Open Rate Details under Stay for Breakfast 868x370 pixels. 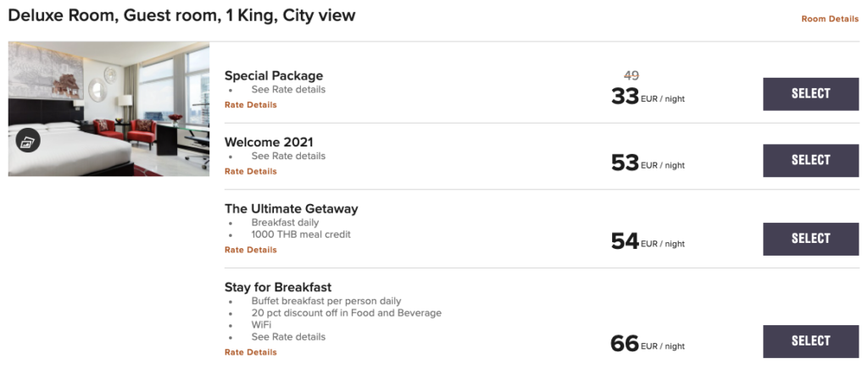coord(250,352)
